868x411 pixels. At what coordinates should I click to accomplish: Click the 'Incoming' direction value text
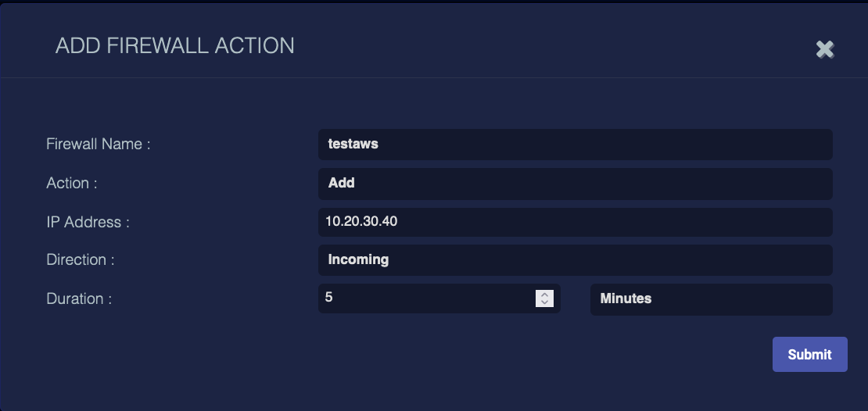[x=358, y=260]
